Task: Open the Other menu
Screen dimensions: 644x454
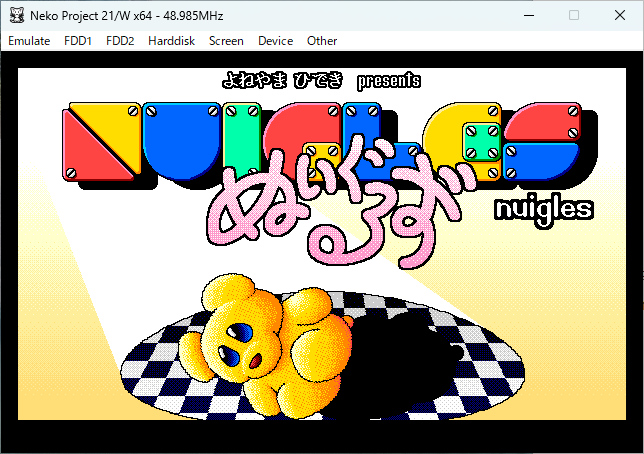Action: click(x=322, y=41)
